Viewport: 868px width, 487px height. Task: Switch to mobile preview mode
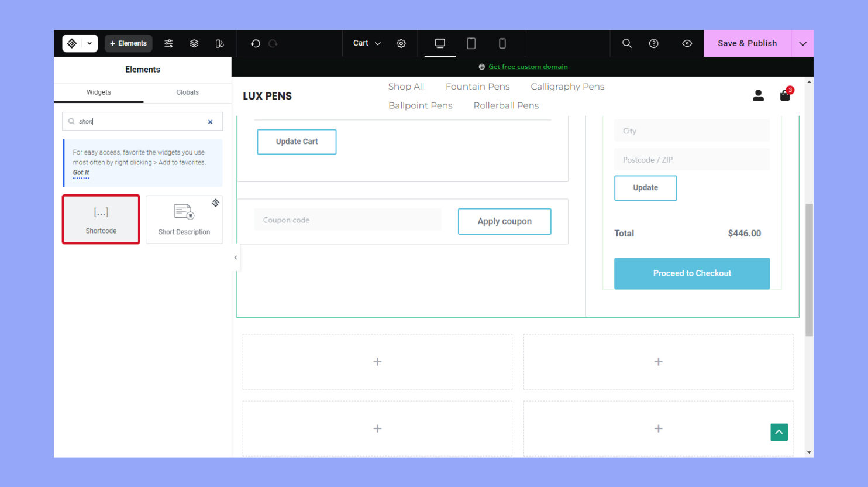coord(502,43)
